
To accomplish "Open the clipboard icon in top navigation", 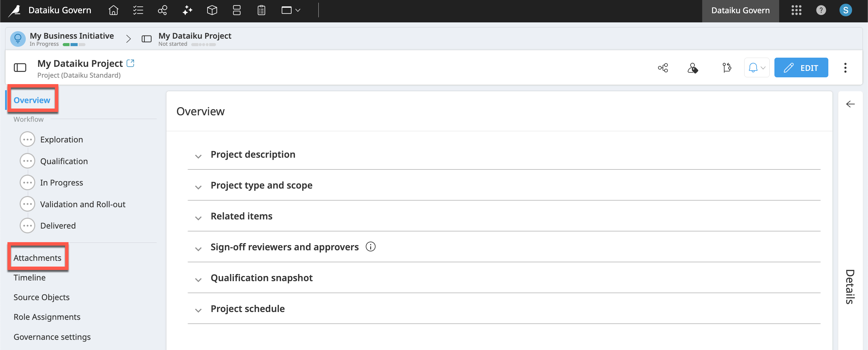I will (x=261, y=11).
